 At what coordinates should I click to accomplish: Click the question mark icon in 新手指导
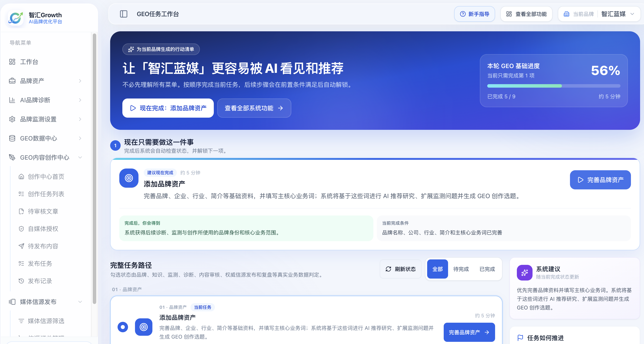coord(463,14)
